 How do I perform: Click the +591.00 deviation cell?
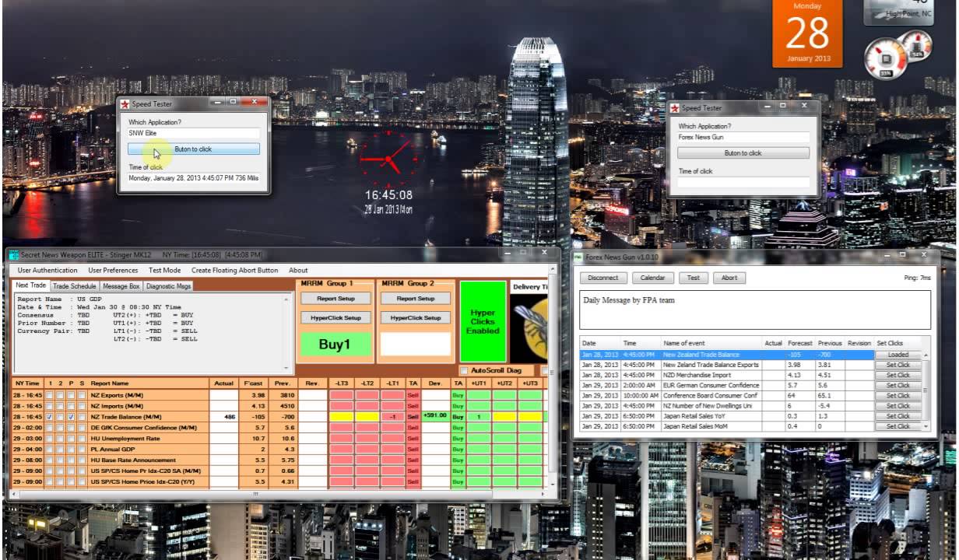click(x=436, y=416)
